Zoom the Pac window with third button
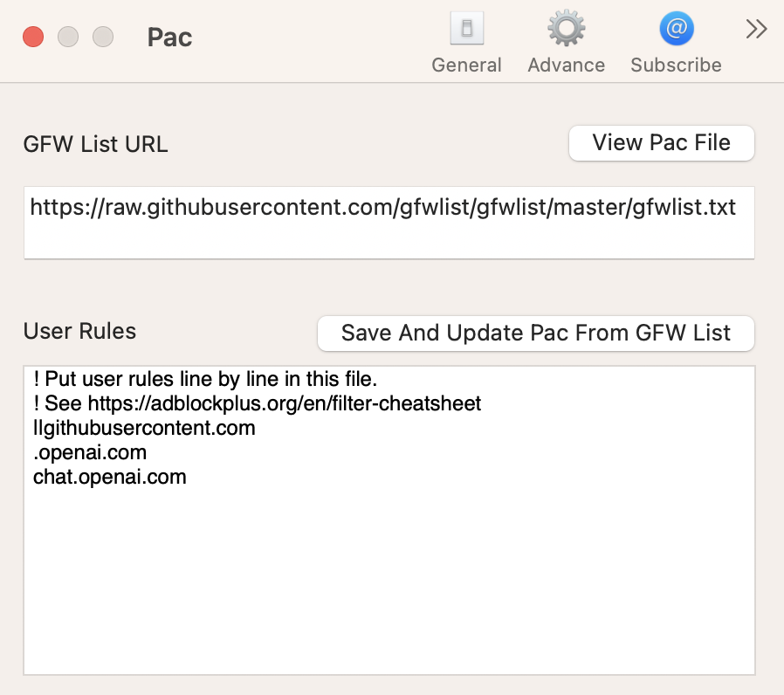The height and width of the screenshot is (695, 784). pyautogui.click(x=103, y=37)
